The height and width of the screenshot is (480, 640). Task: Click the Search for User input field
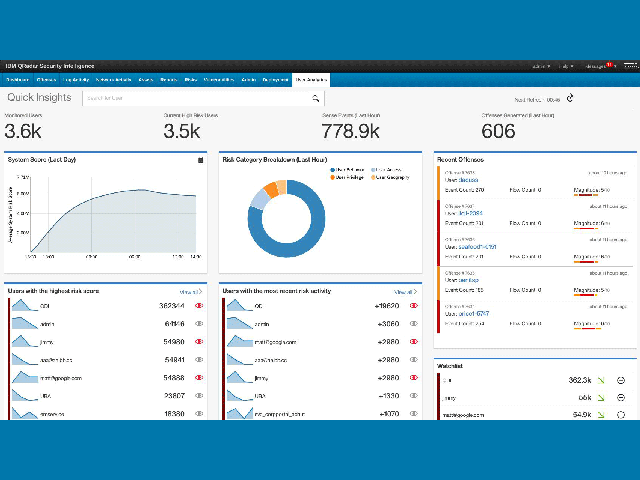click(195, 98)
